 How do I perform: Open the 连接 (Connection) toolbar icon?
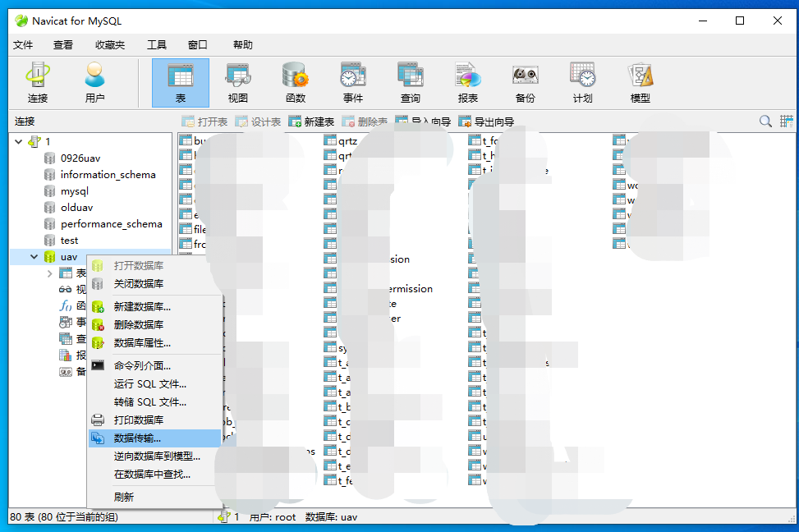(x=38, y=83)
